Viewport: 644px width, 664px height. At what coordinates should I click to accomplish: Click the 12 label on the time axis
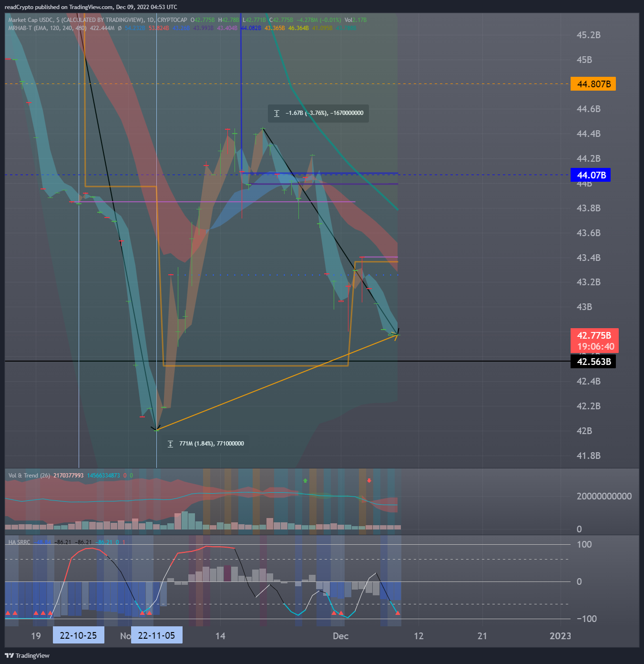tap(419, 636)
